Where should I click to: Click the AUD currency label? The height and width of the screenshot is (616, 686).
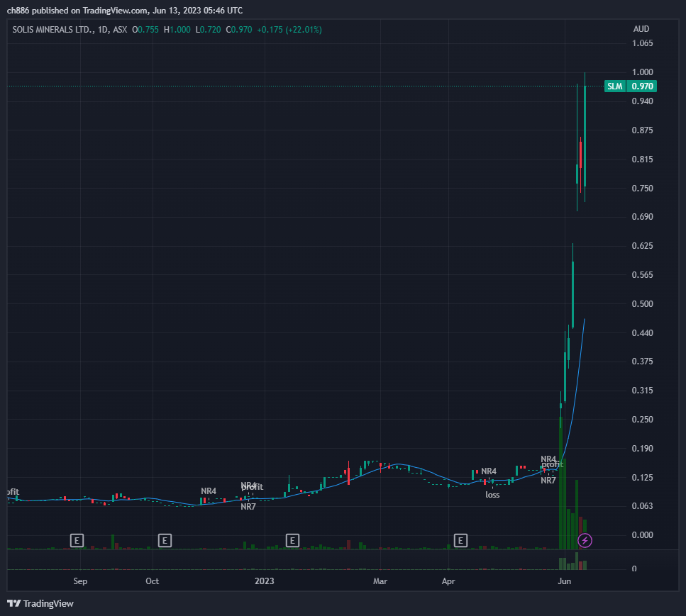pos(641,29)
